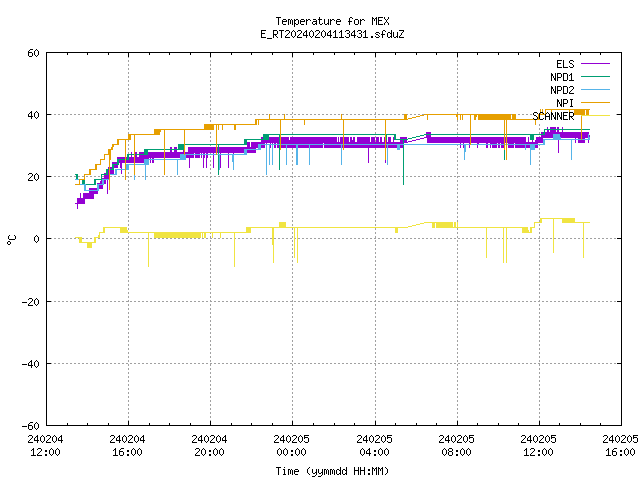Click the SCANNER legend label
640x480 pixels.
pyautogui.click(x=553, y=116)
